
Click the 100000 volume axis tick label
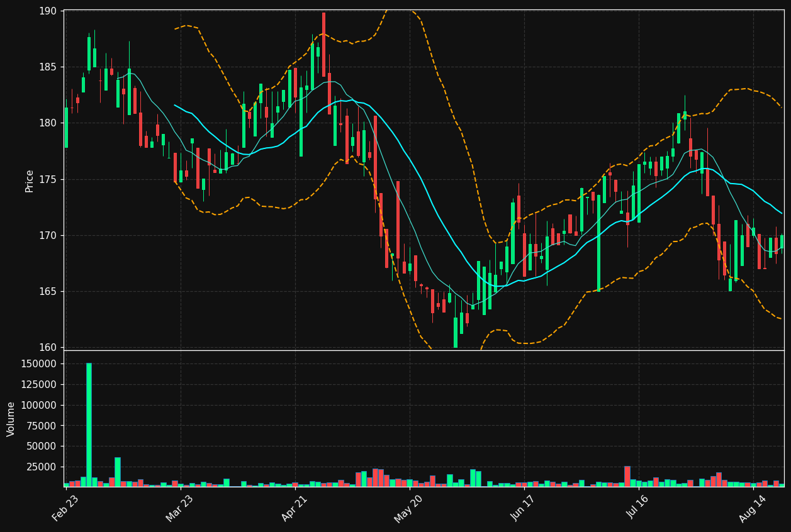coord(39,405)
